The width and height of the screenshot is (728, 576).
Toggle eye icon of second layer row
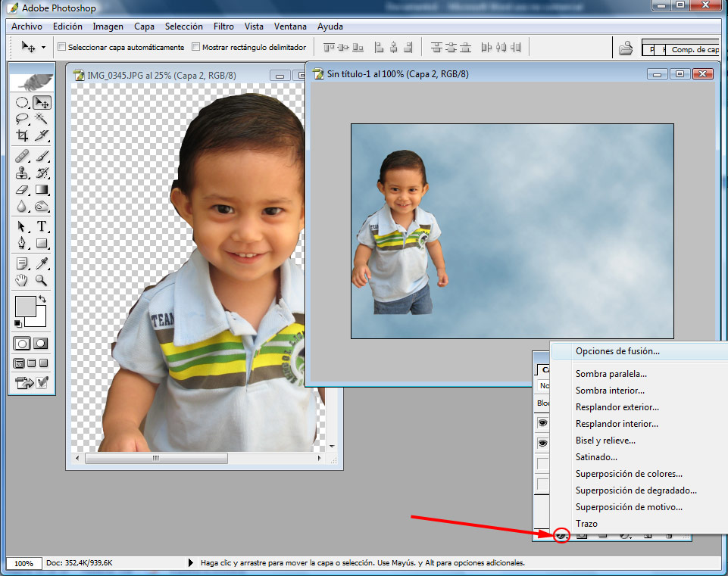542,444
